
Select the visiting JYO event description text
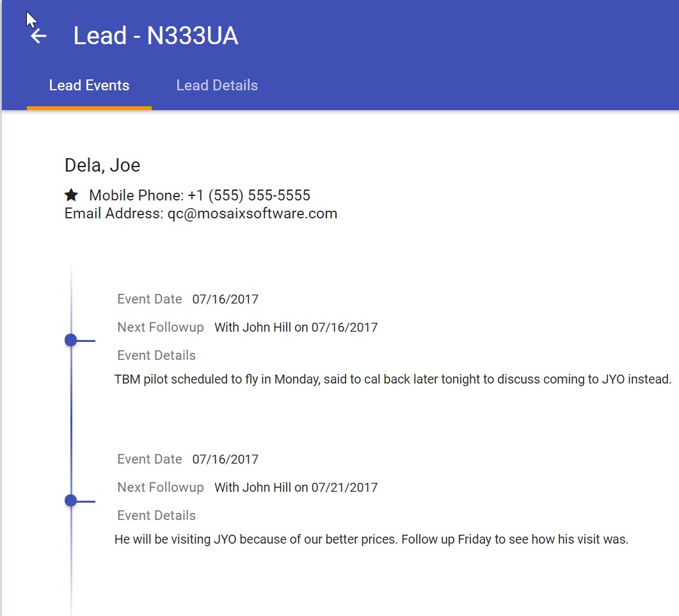coord(371,539)
